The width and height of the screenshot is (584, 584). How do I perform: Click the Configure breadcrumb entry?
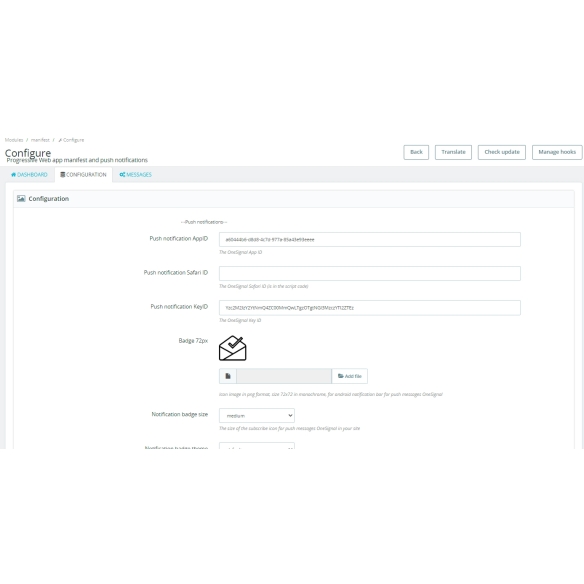click(x=73, y=140)
